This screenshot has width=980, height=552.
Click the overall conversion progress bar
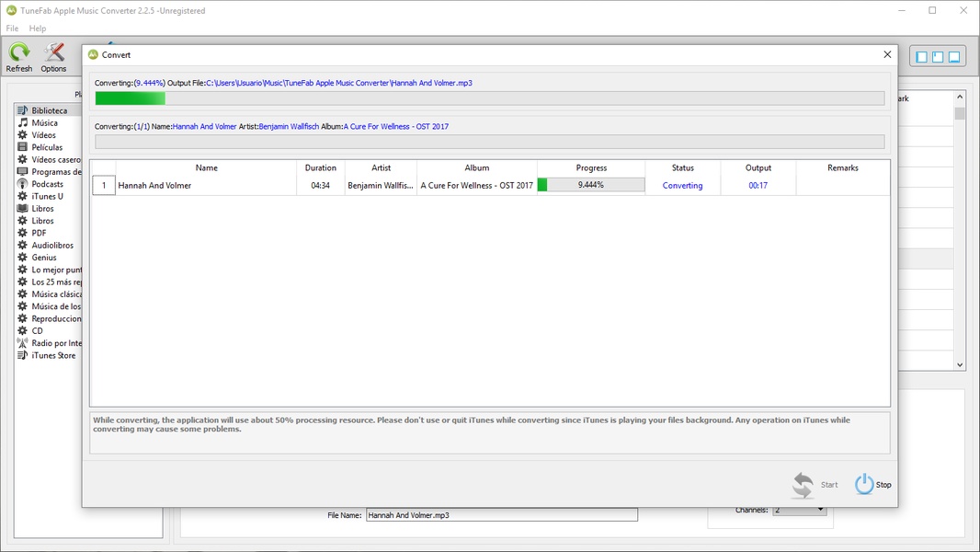490,98
